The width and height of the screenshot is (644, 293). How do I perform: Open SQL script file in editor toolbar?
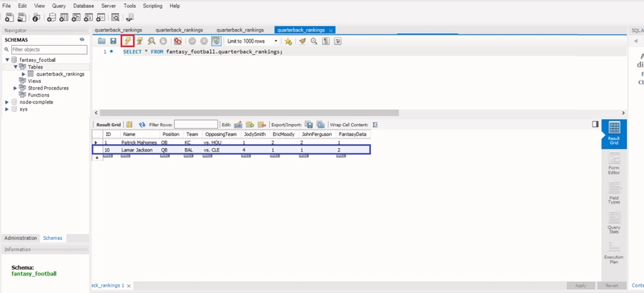click(x=101, y=41)
